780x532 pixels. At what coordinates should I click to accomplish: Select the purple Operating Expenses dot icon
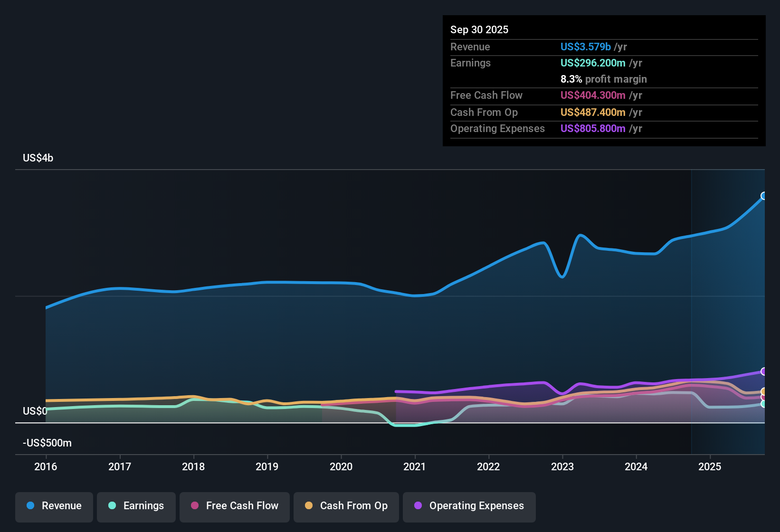(x=418, y=506)
